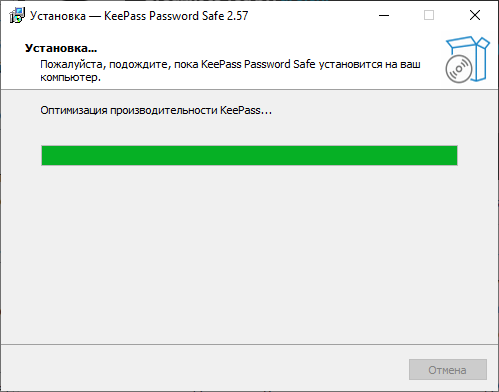The height and width of the screenshot is (392, 499).
Task: Click the "установится на ваш" text
Action: click(x=370, y=64)
